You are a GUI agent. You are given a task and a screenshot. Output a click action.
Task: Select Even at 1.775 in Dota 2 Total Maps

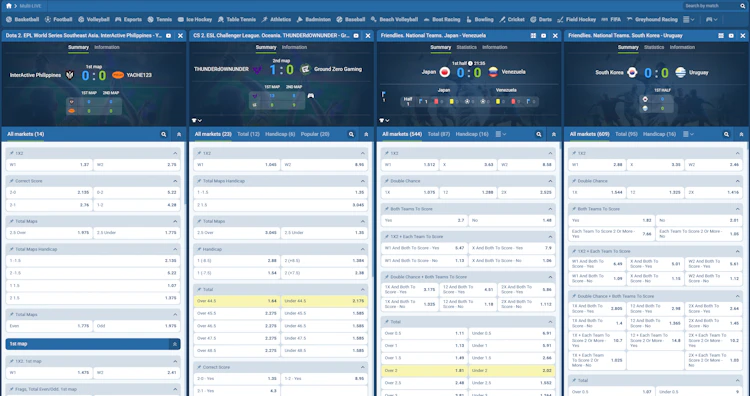[49, 326]
